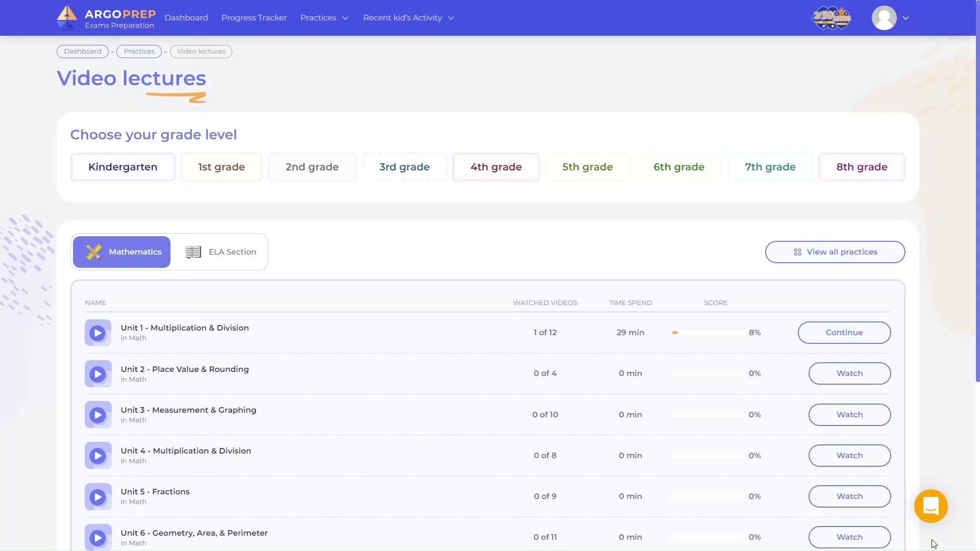Click Practices breadcrumb link

139,52
